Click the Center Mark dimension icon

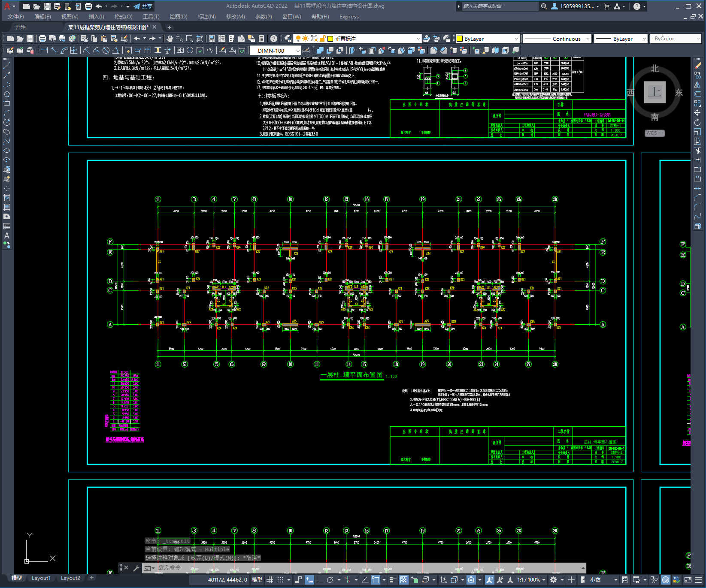coord(190,50)
